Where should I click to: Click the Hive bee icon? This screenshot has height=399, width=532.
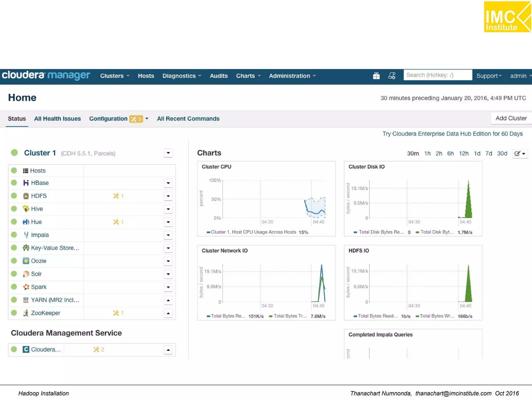click(26, 209)
